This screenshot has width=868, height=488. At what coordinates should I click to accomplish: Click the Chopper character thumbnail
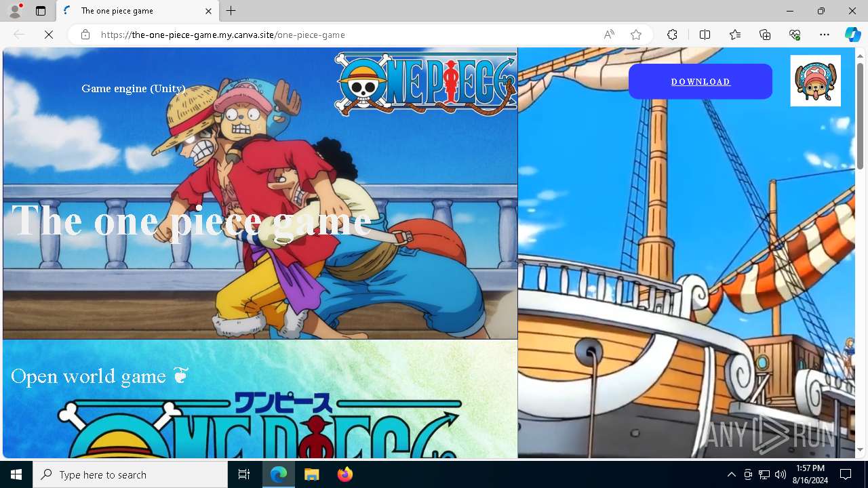[x=816, y=81]
